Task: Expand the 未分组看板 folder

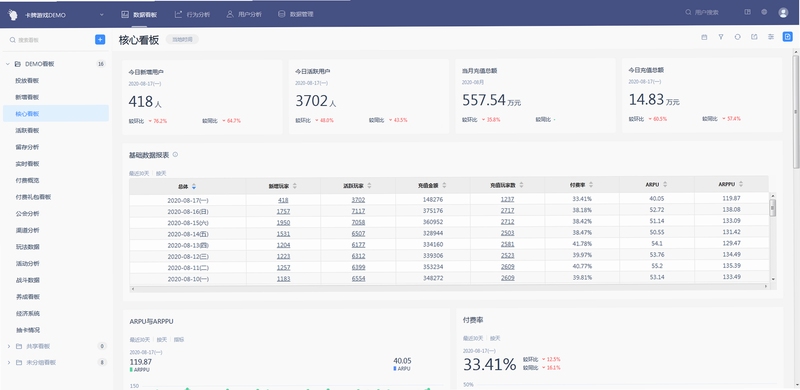Action: 8,362
